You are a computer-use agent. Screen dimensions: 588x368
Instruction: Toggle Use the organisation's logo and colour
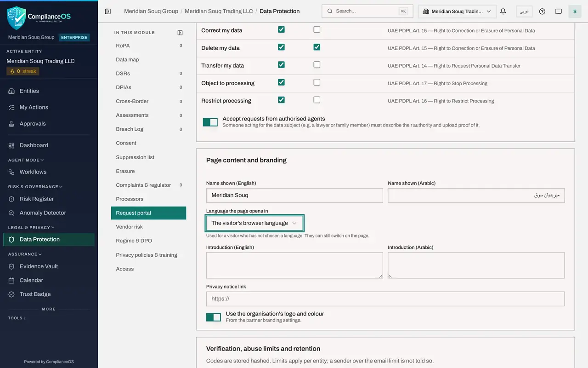(214, 317)
